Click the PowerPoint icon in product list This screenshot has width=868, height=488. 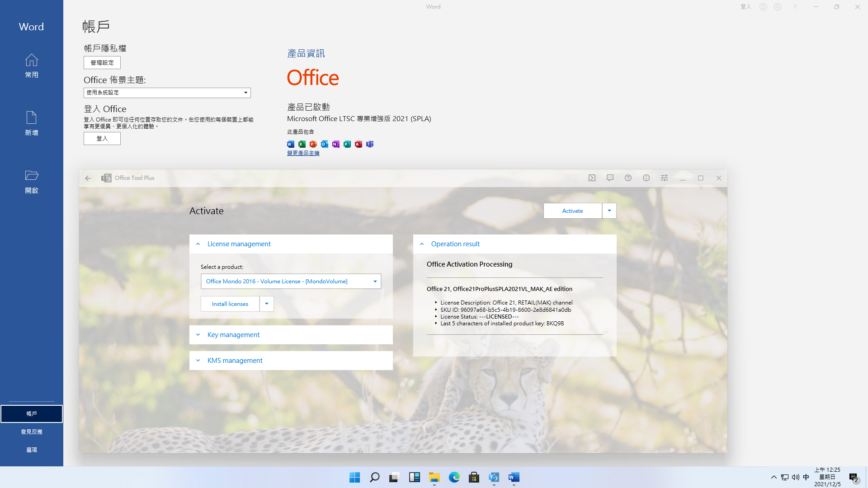pyautogui.click(x=313, y=144)
